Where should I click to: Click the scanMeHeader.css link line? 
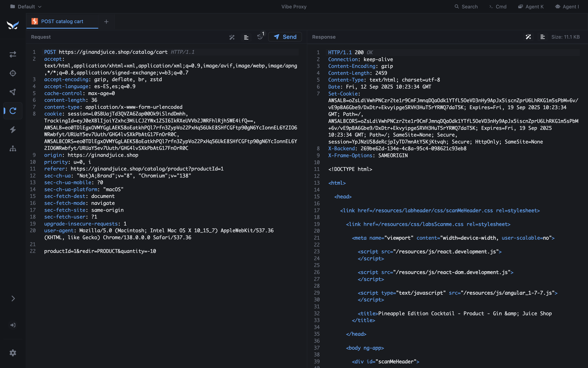[x=440, y=211]
